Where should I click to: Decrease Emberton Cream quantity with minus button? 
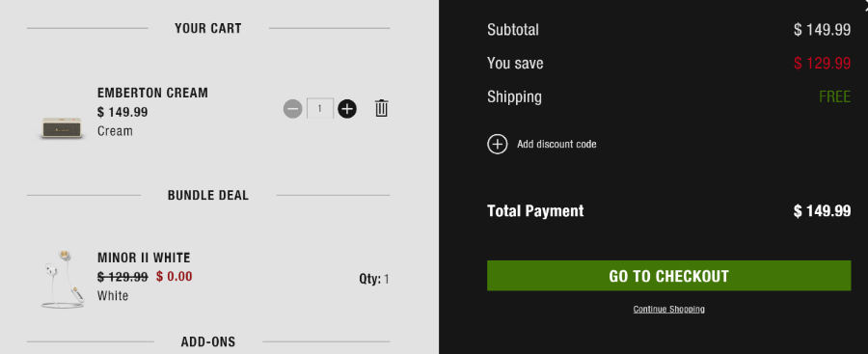(x=293, y=109)
